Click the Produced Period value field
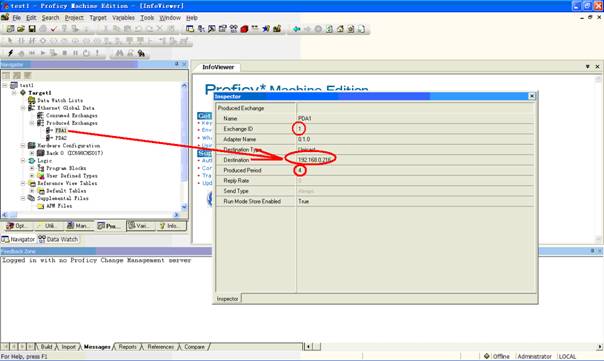The height and width of the screenshot is (361, 604). pos(415,170)
